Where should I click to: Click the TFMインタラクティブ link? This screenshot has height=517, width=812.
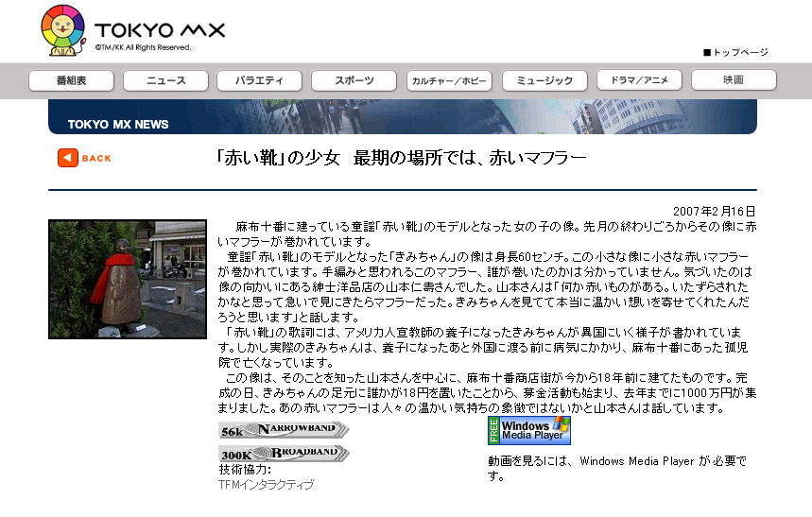click(x=267, y=485)
